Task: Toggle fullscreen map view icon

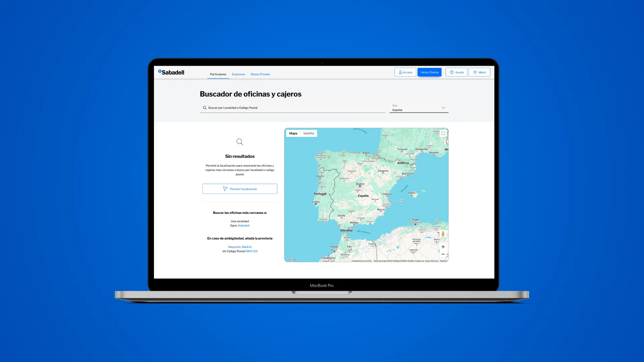Action: [x=443, y=133]
